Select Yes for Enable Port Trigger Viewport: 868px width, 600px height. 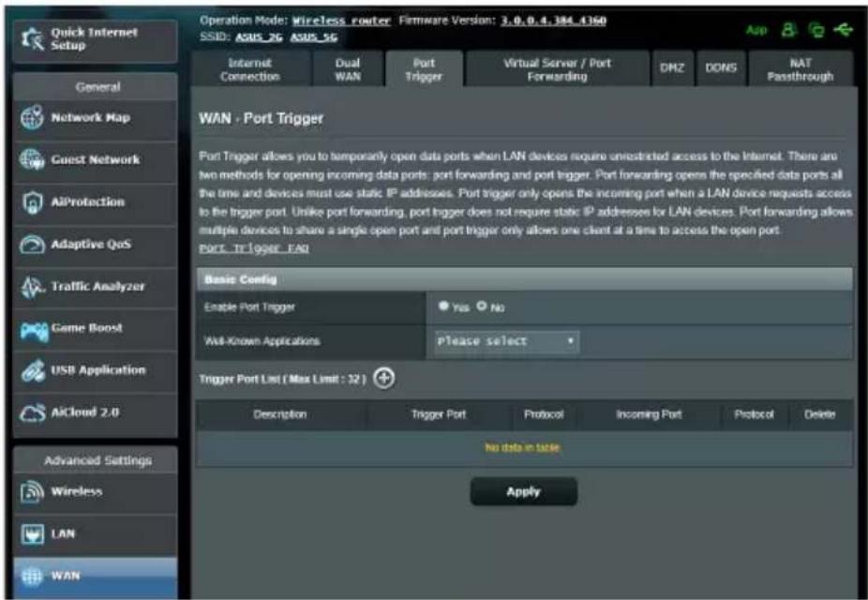[443, 306]
